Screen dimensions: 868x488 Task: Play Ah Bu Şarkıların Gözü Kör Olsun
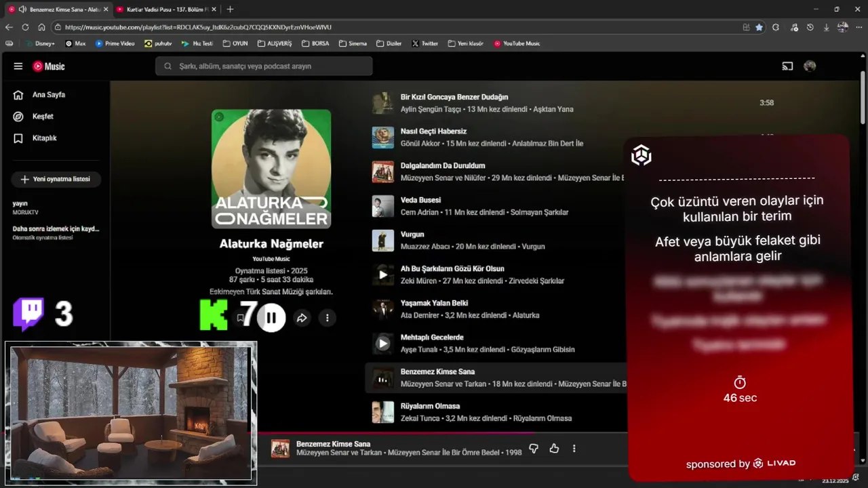383,274
